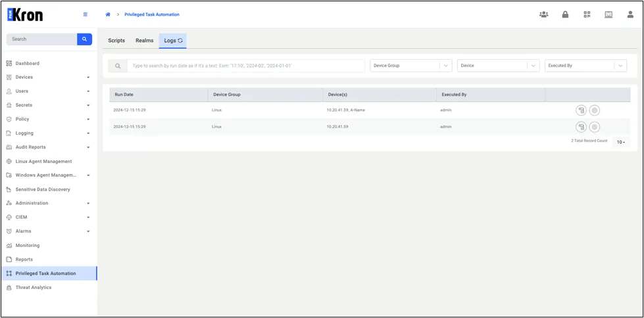Viewport: 644px width, 318px height.
Task: Click Privileged Task Automation breadcrumb link
Action: pos(152,14)
